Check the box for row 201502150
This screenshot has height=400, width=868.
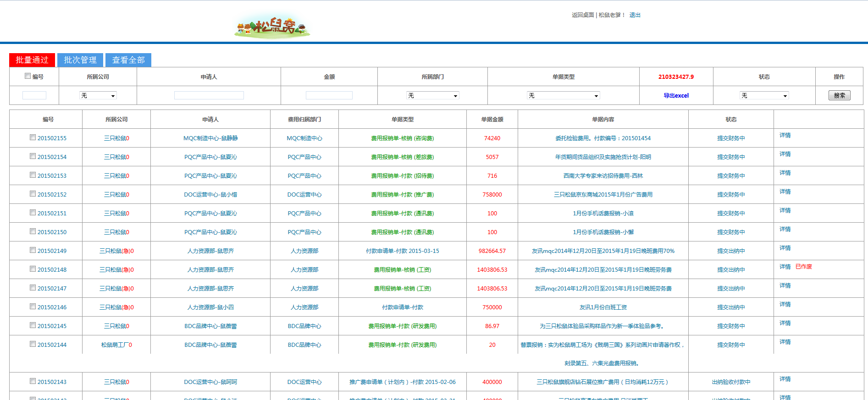33,231
